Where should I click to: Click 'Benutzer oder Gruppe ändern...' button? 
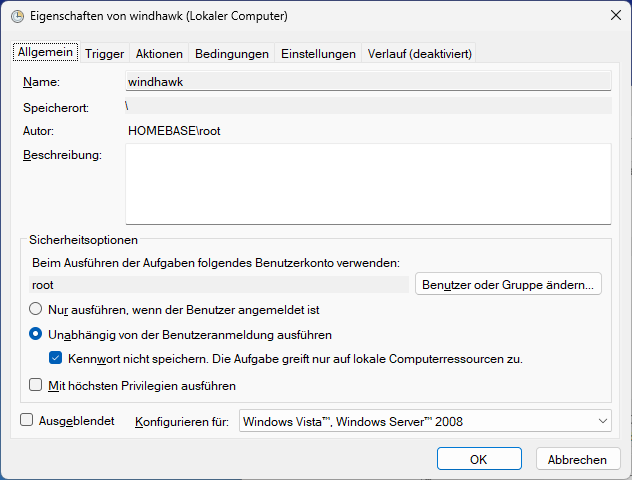[x=508, y=284]
